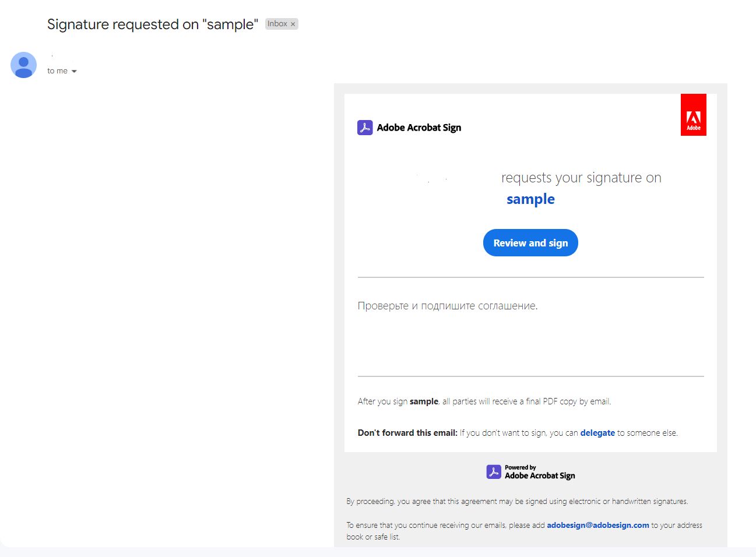Click the bold "sample" word in the PDF copy sentence
Viewport: 756px width, 557px height.
(x=424, y=401)
